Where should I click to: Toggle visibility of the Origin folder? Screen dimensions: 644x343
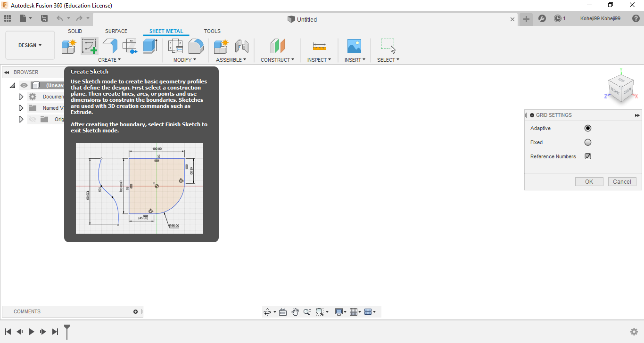tap(33, 119)
